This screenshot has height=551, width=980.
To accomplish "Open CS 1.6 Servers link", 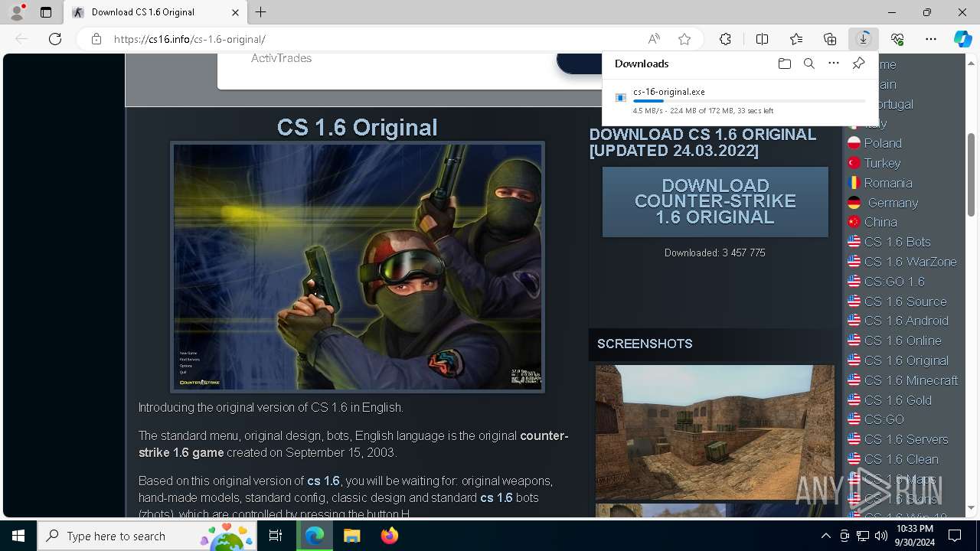I will pyautogui.click(x=906, y=439).
